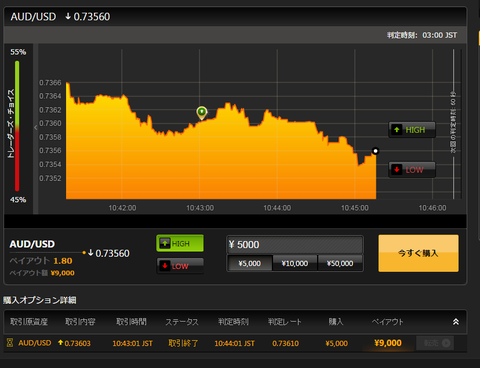Click the payout 1.80 value
This screenshot has width=480, height=368.
coord(63,261)
